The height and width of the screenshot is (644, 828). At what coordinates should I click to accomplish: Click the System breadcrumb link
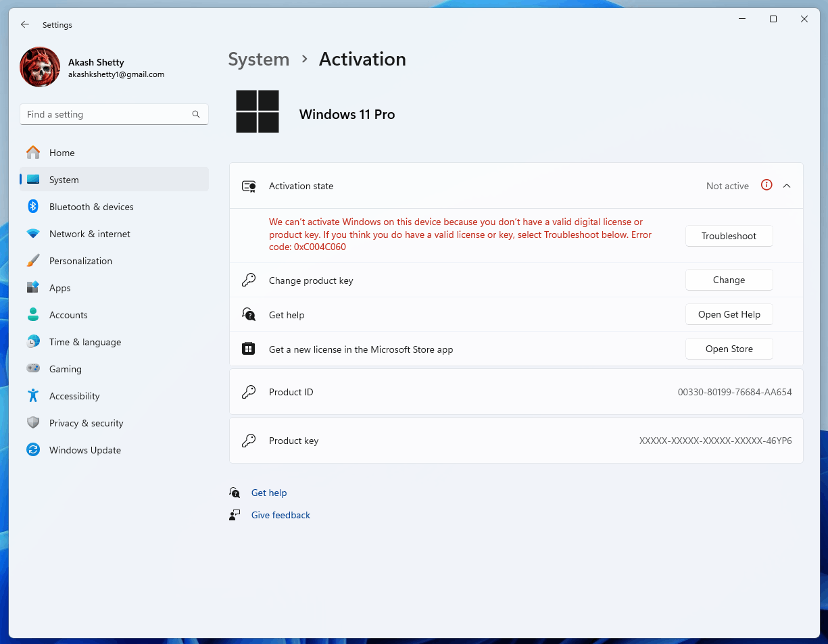pos(259,59)
